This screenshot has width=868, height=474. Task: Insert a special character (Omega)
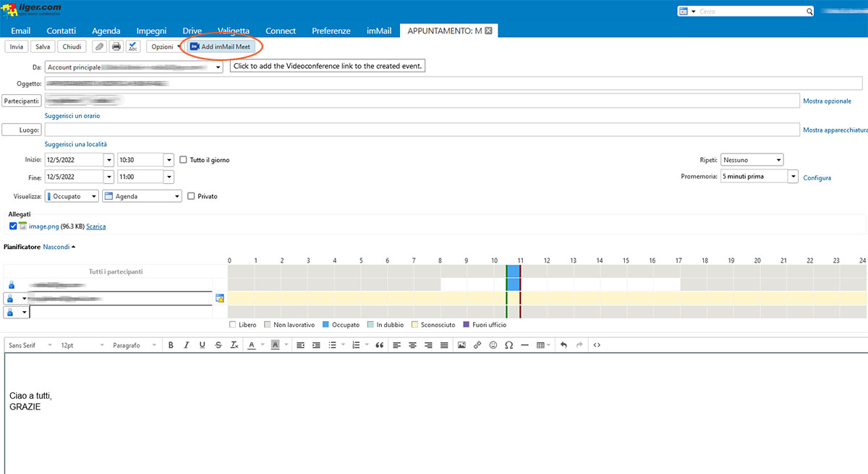[x=509, y=345]
